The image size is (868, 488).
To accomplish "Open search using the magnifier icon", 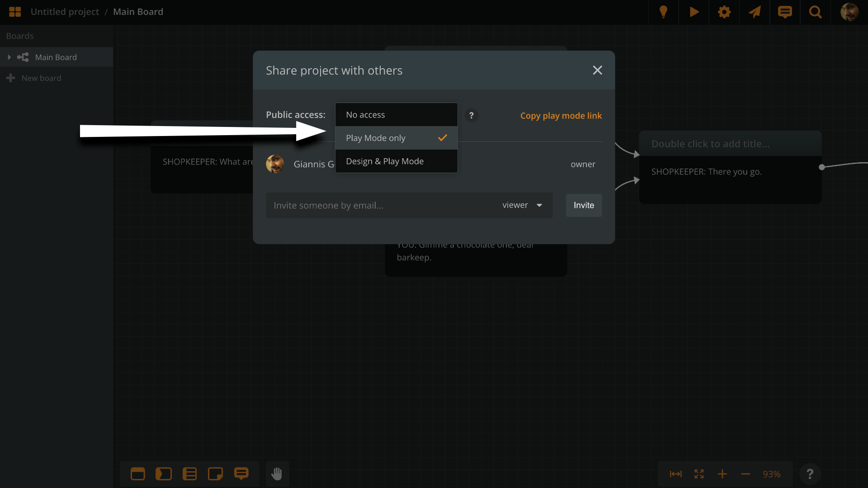I will point(816,12).
